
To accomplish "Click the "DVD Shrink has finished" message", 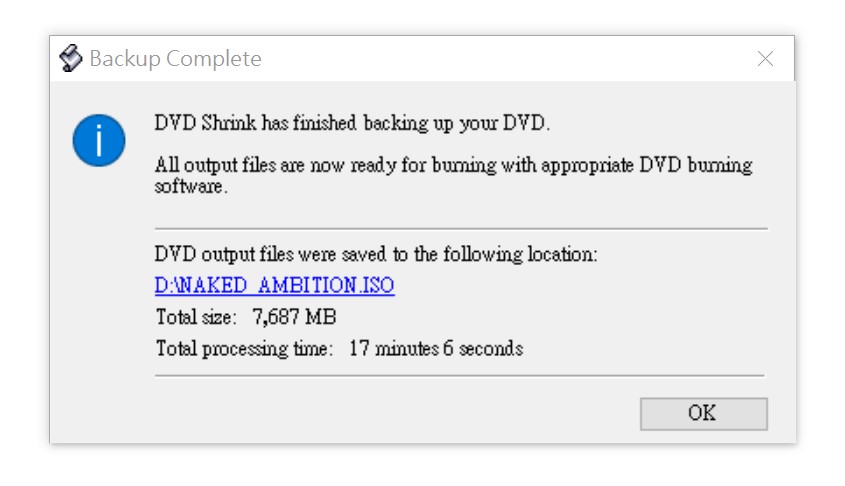I will pyautogui.click(x=352, y=124).
